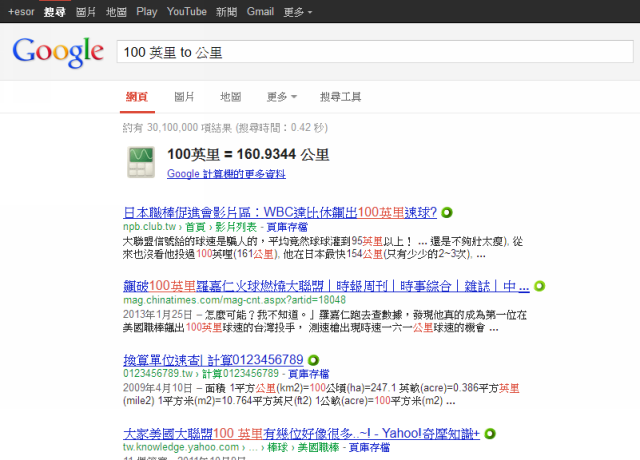The image size is (640, 460).
Task: Open YouTube in the top bar
Action: point(187,12)
